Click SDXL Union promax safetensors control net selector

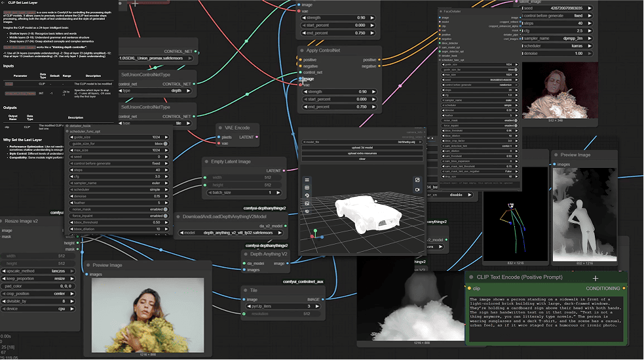(x=156, y=58)
